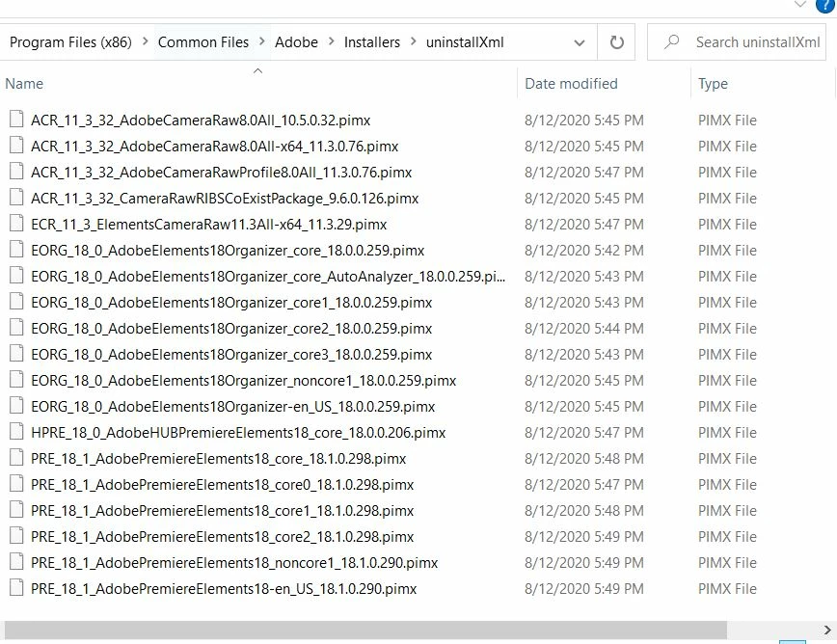
Task: Click uninstallXml in breadcrumb path
Action: coord(465,42)
